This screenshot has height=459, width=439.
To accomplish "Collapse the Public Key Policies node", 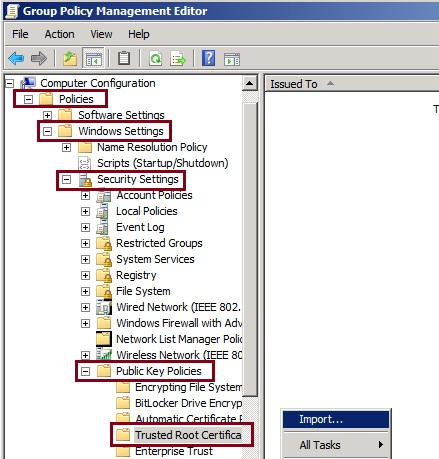I will pos(85,371).
